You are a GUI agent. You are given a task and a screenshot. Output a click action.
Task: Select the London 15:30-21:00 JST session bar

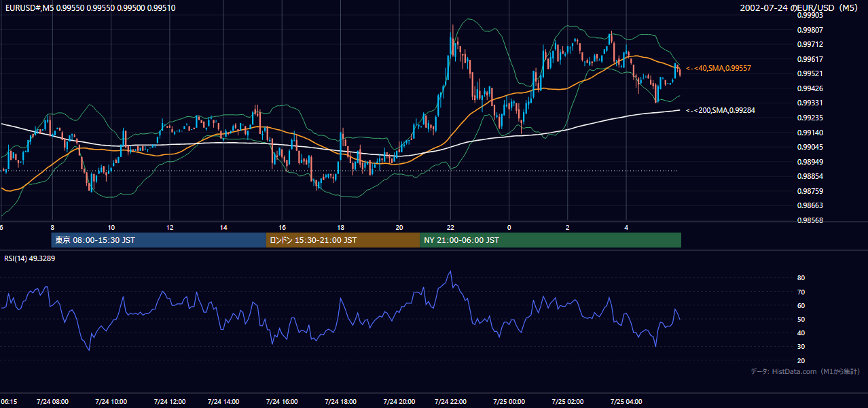(342, 240)
